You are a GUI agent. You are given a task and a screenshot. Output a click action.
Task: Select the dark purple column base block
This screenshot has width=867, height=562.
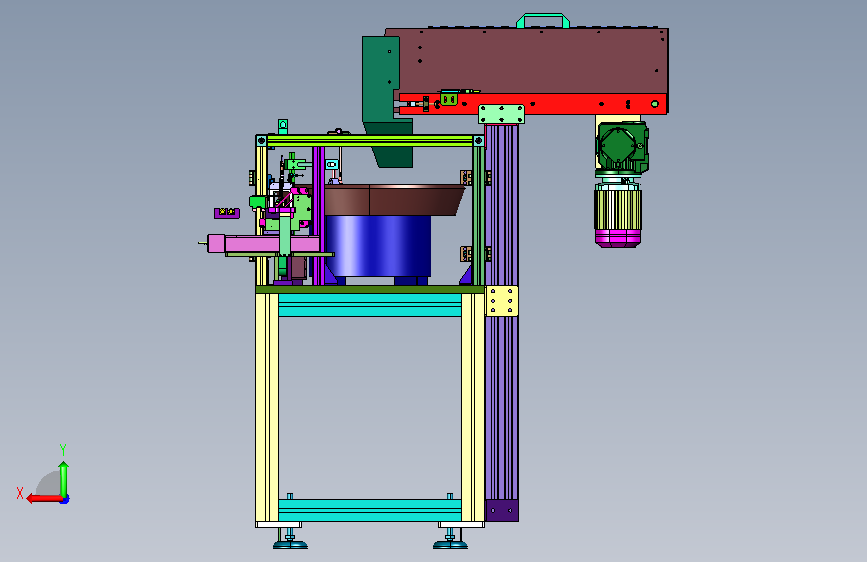pos(502,511)
